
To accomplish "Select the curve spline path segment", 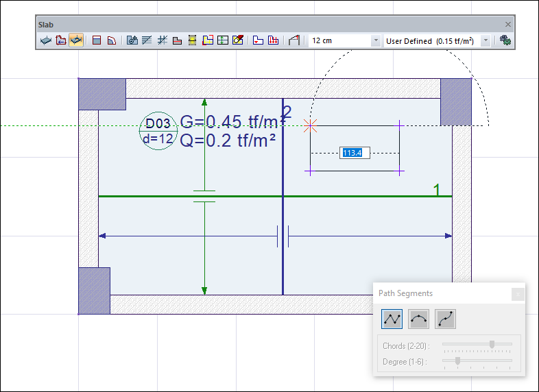I will click(445, 319).
